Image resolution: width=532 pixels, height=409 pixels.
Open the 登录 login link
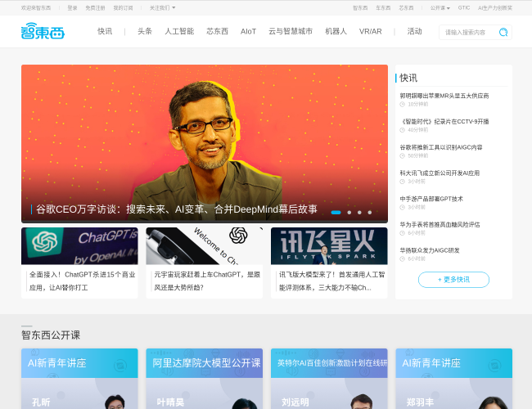tap(72, 8)
